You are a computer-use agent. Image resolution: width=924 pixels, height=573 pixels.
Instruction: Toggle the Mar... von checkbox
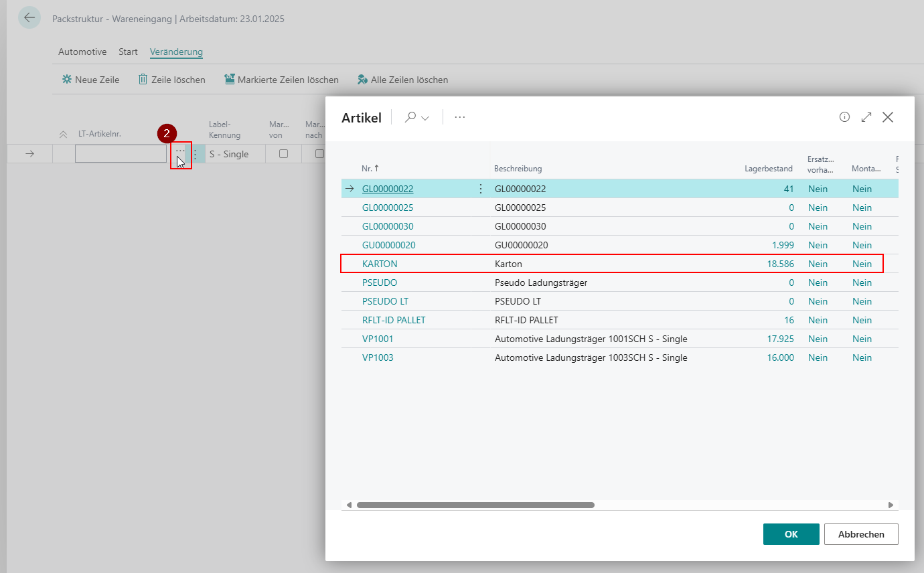point(283,154)
